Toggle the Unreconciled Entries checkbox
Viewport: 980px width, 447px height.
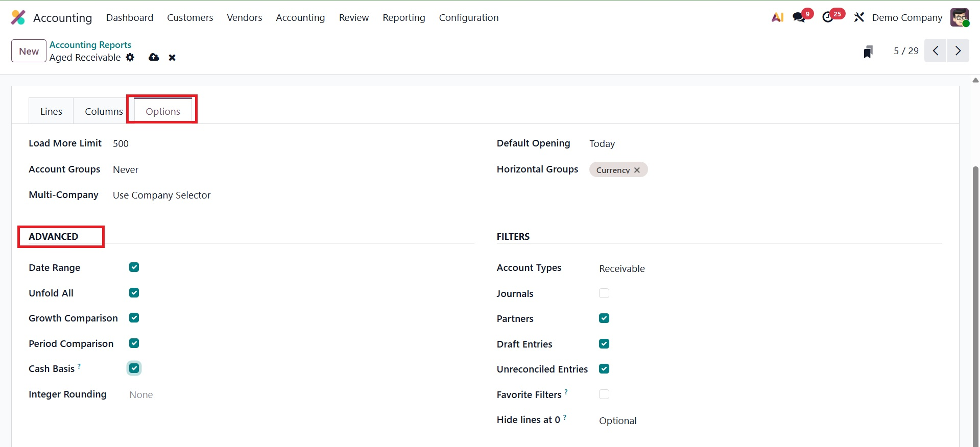[x=604, y=369]
